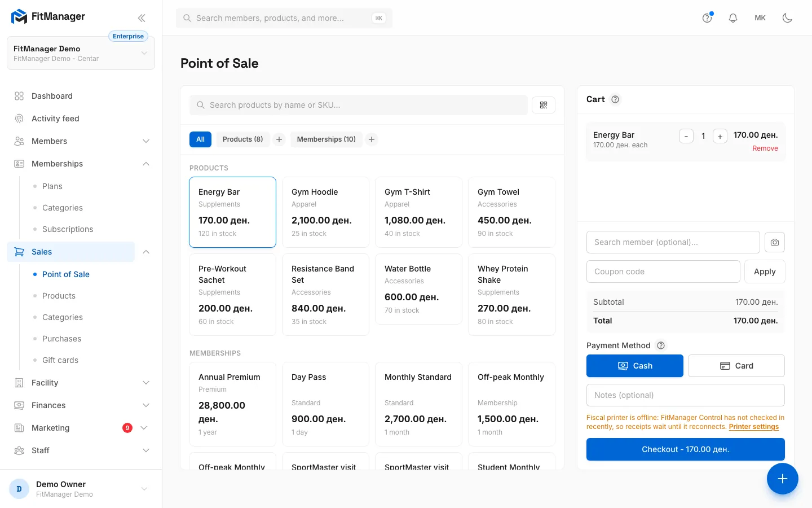Select the Products (8) filter tab
This screenshot has height=508, width=812.
coord(242,139)
